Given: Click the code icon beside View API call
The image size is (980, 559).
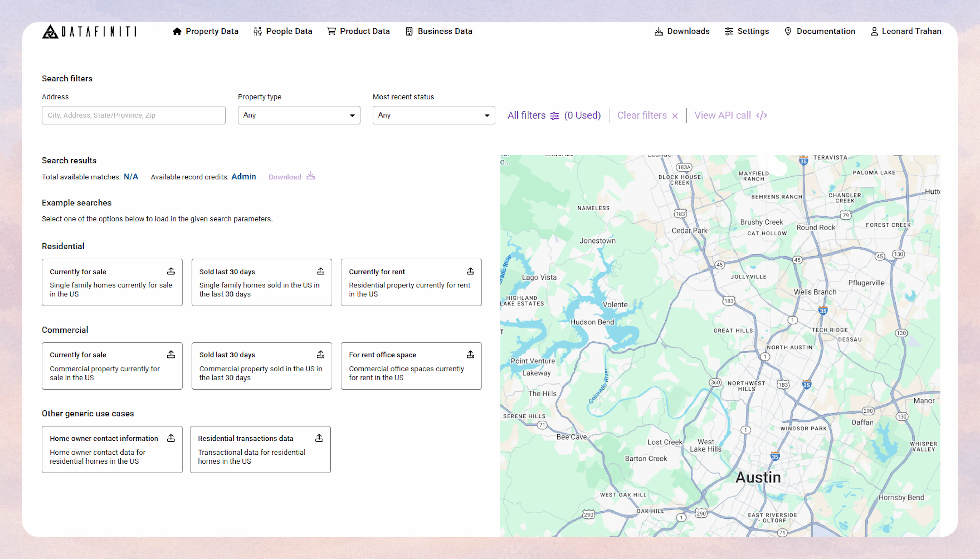Looking at the screenshot, I should (x=762, y=115).
